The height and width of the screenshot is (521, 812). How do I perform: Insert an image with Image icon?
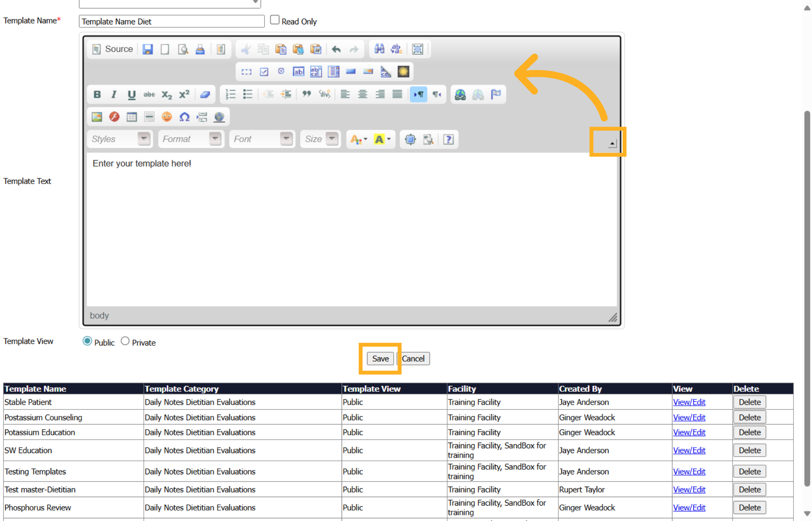click(x=97, y=117)
